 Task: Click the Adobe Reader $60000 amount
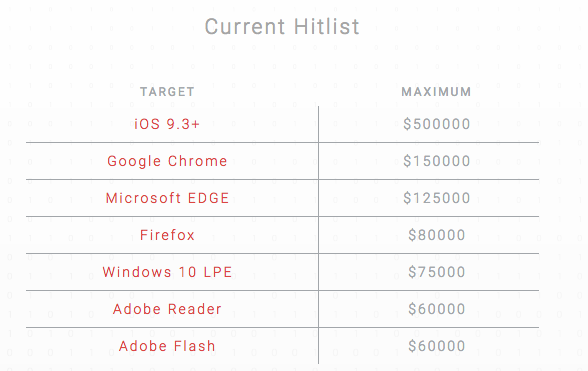coord(436,309)
